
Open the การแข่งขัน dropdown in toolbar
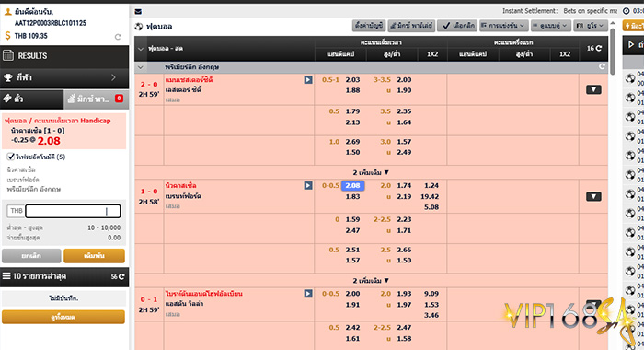pyautogui.click(x=503, y=26)
